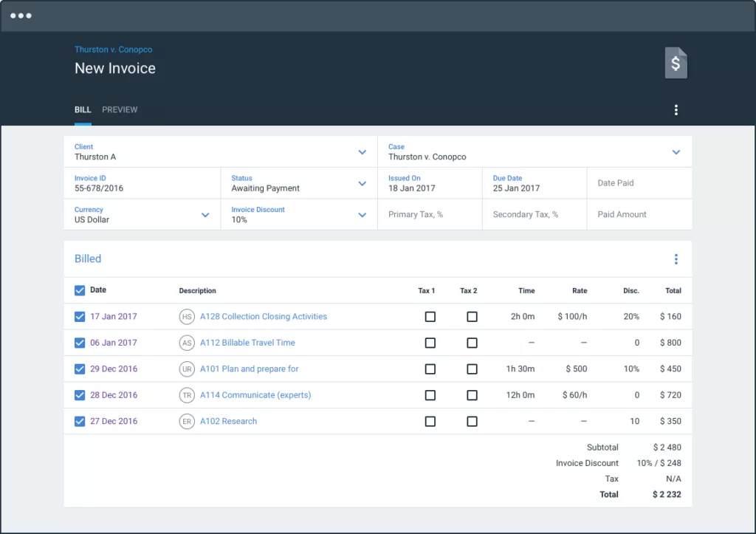This screenshot has height=534, width=756.
Task: Click the Primary Tax, % field
Action: [430, 215]
